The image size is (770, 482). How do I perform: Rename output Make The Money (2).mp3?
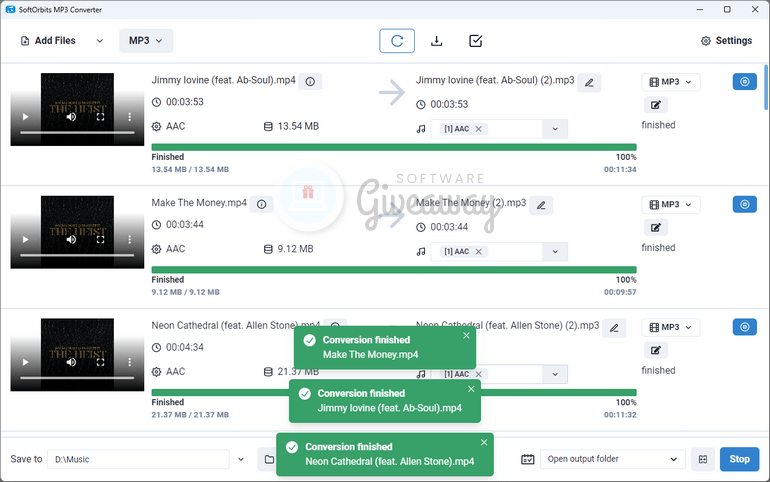click(541, 205)
